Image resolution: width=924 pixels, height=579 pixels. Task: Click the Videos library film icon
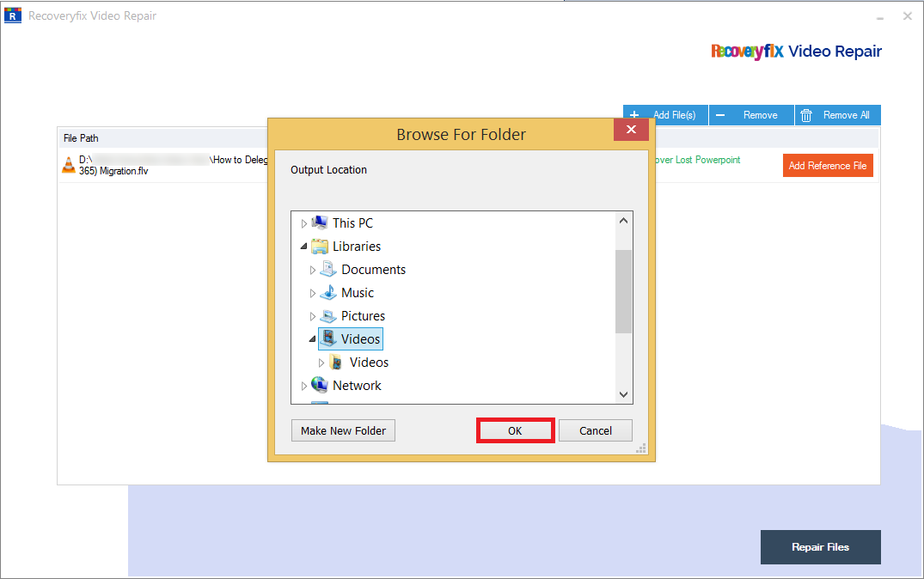[329, 338]
